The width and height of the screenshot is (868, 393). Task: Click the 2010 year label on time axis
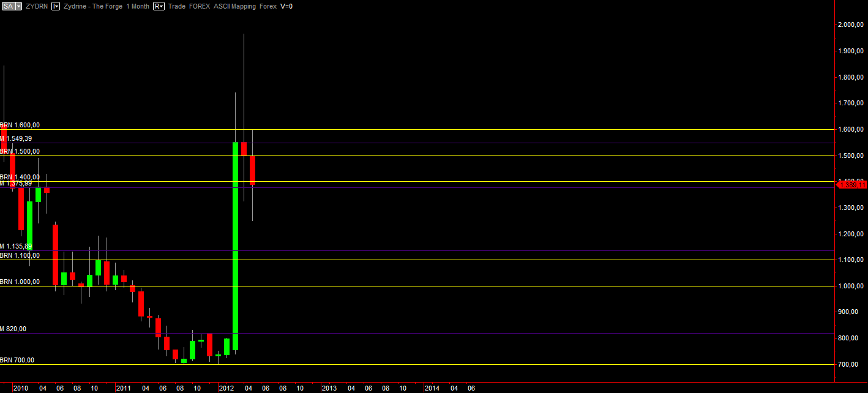[21, 388]
